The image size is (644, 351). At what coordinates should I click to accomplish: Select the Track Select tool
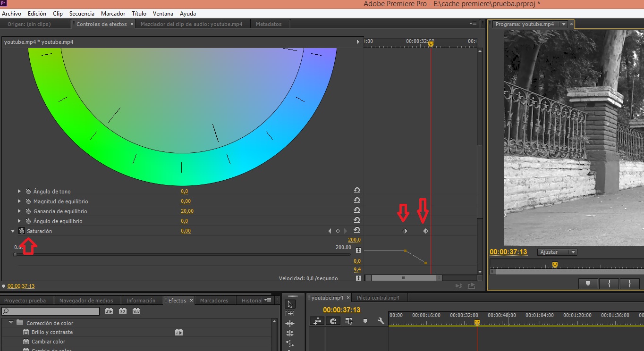click(x=290, y=314)
